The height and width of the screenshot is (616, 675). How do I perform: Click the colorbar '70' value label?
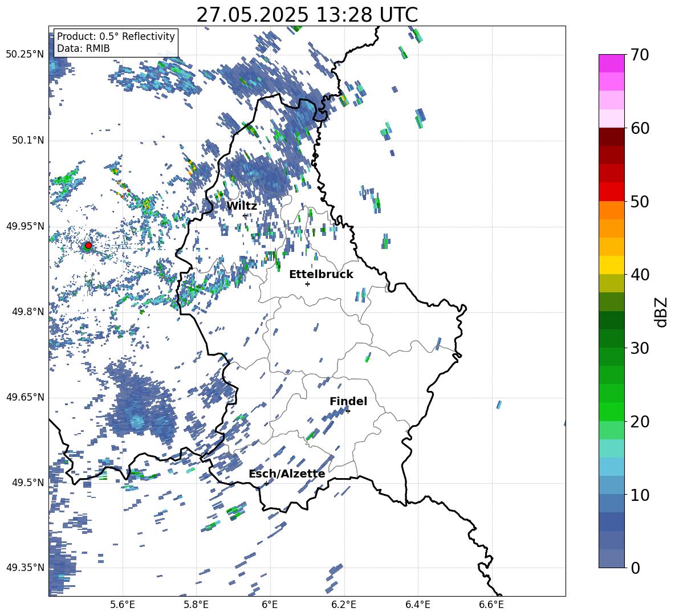(x=640, y=55)
